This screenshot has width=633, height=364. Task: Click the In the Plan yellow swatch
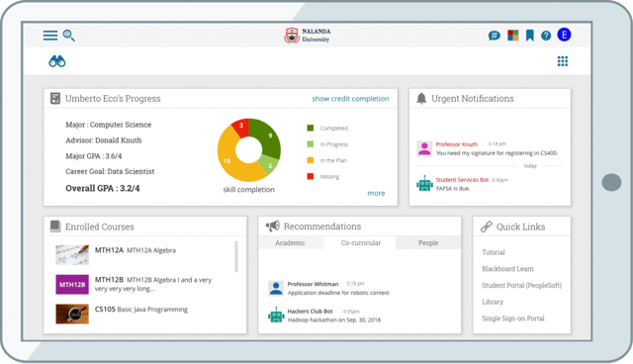[x=310, y=160]
